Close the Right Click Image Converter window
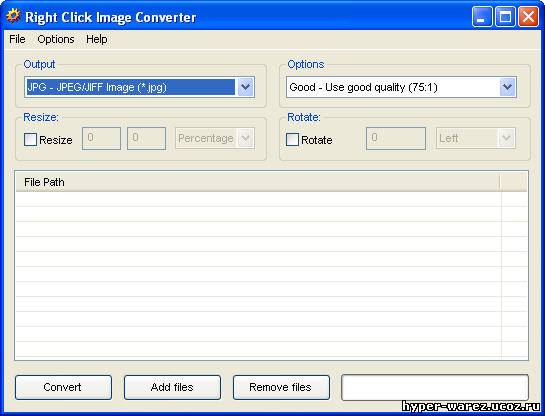 coord(528,17)
